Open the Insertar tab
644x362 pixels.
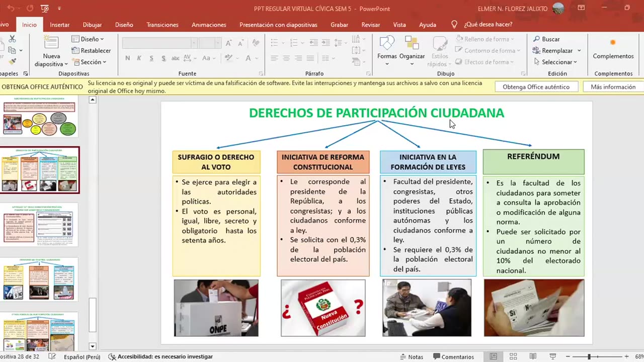click(59, 25)
